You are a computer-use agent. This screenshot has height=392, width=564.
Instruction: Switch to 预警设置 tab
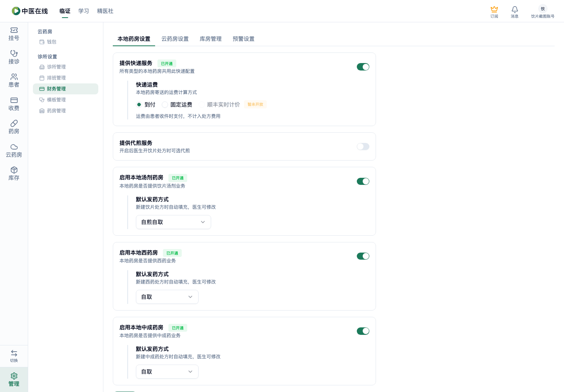[x=244, y=39]
